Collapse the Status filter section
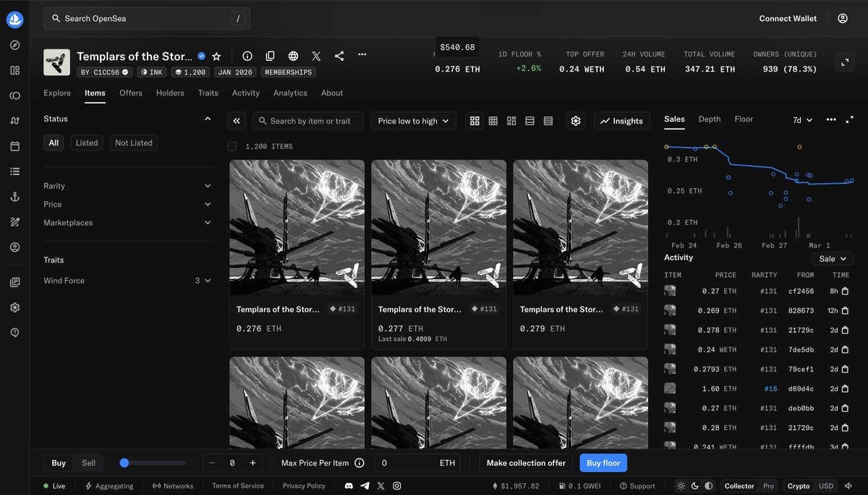This screenshot has height=495, width=868. [x=127, y=119]
